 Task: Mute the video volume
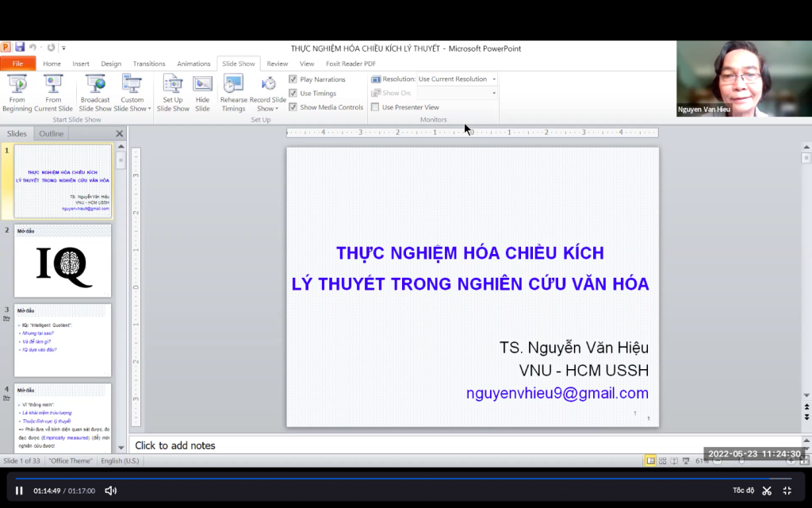coord(111,491)
